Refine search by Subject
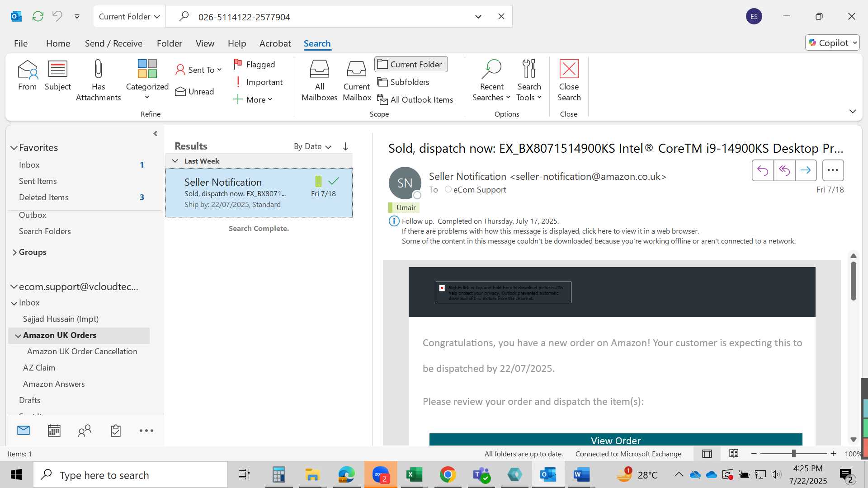868x488 pixels. (58, 75)
